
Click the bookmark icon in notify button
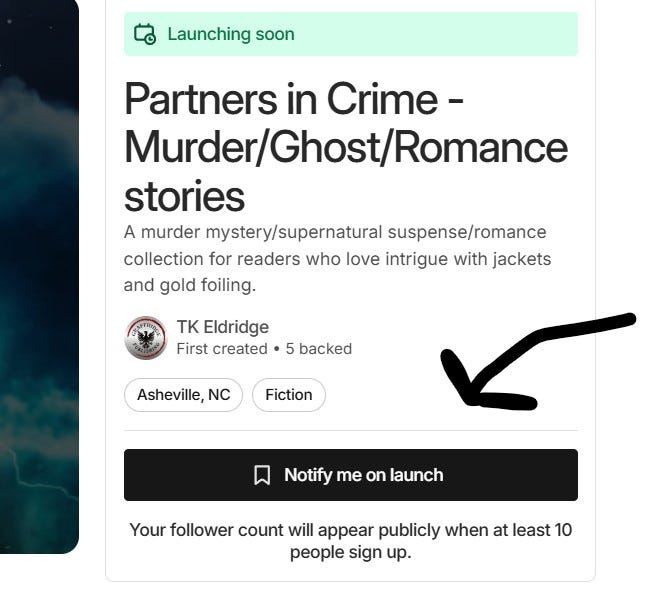pos(262,475)
